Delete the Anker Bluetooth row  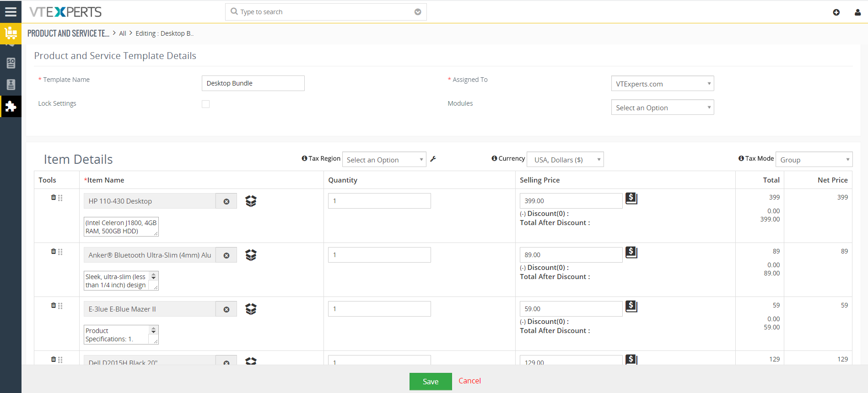pos(54,251)
